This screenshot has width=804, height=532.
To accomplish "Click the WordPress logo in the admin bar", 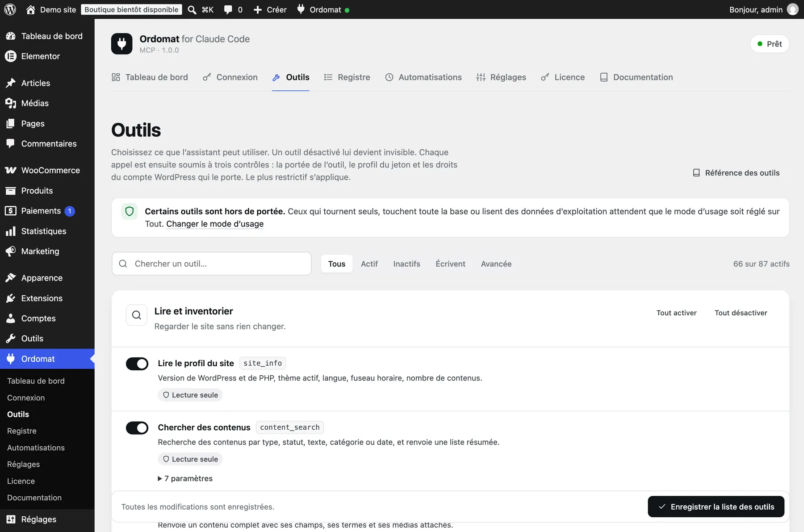I will coord(10,9).
